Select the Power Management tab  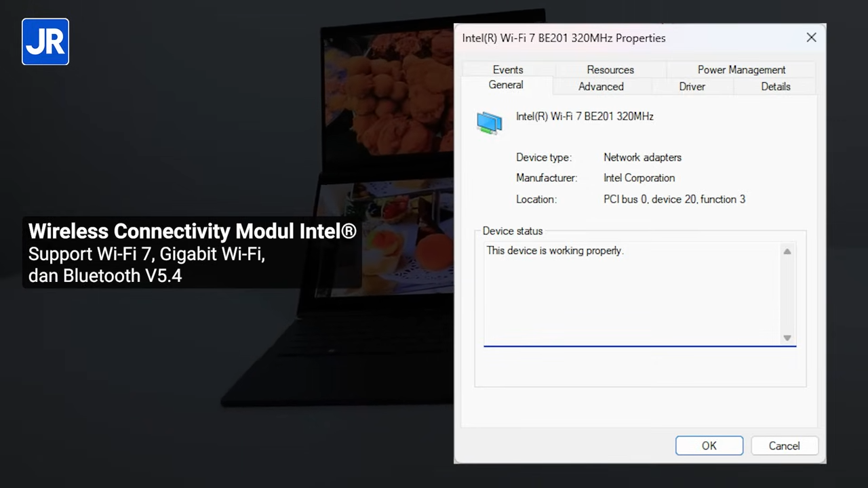[741, 70]
